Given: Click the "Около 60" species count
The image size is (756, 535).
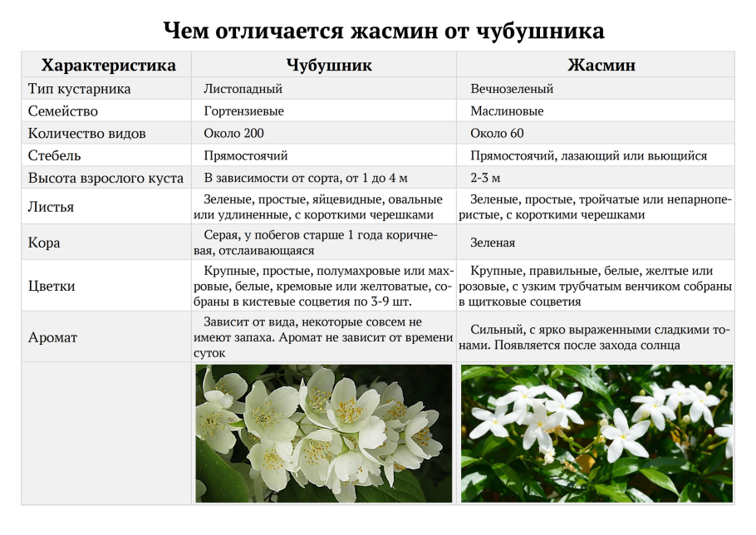Looking at the screenshot, I should point(497,133).
